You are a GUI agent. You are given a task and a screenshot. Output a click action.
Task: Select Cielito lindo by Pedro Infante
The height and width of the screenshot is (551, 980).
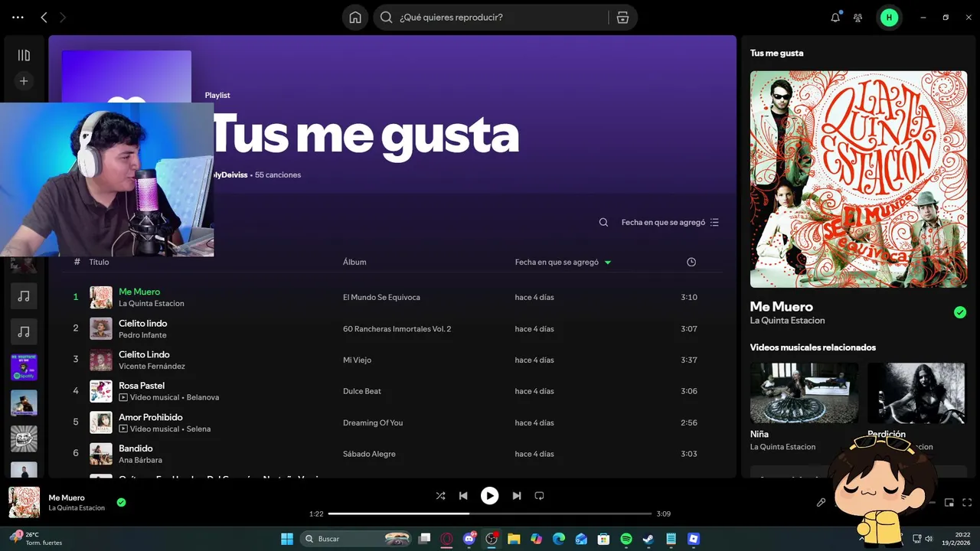(142, 323)
